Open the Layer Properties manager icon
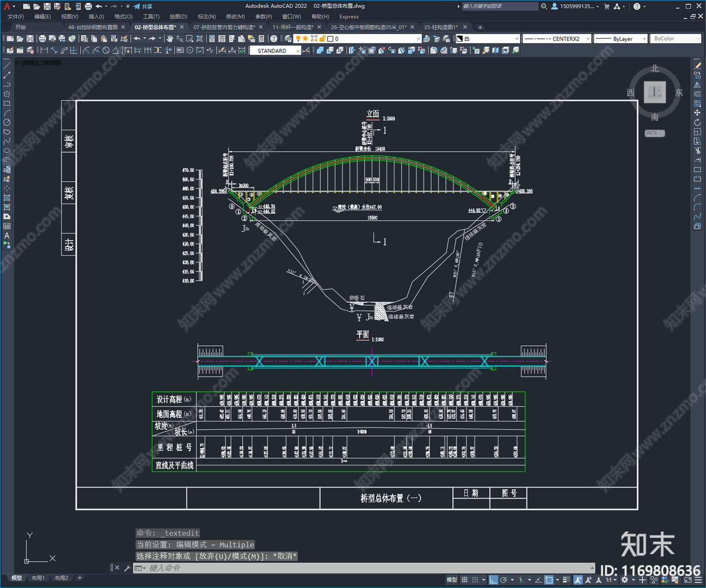 click(288, 39)
